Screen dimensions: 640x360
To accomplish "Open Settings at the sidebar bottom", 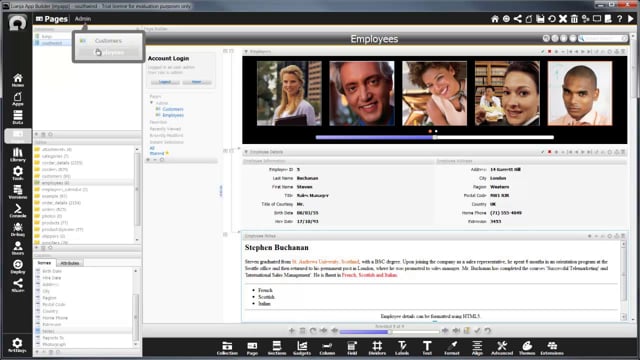I will click(x=17, y=345).
